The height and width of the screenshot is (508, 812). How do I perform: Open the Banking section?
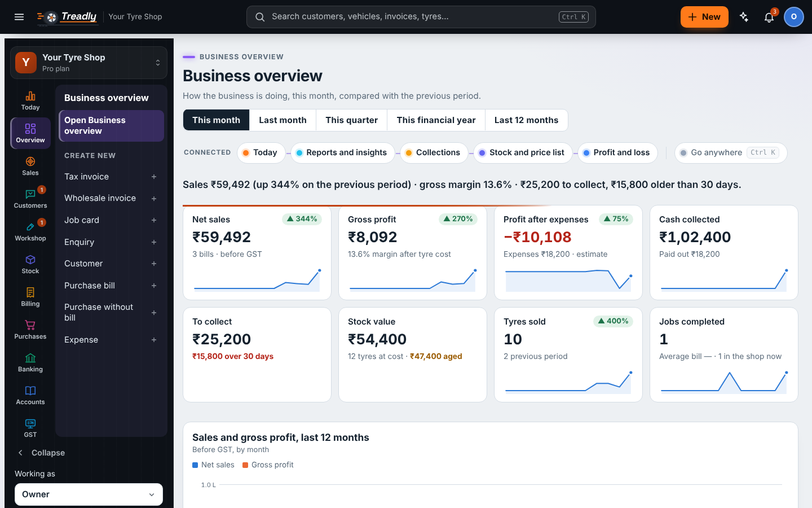click(x=30, y=362)
